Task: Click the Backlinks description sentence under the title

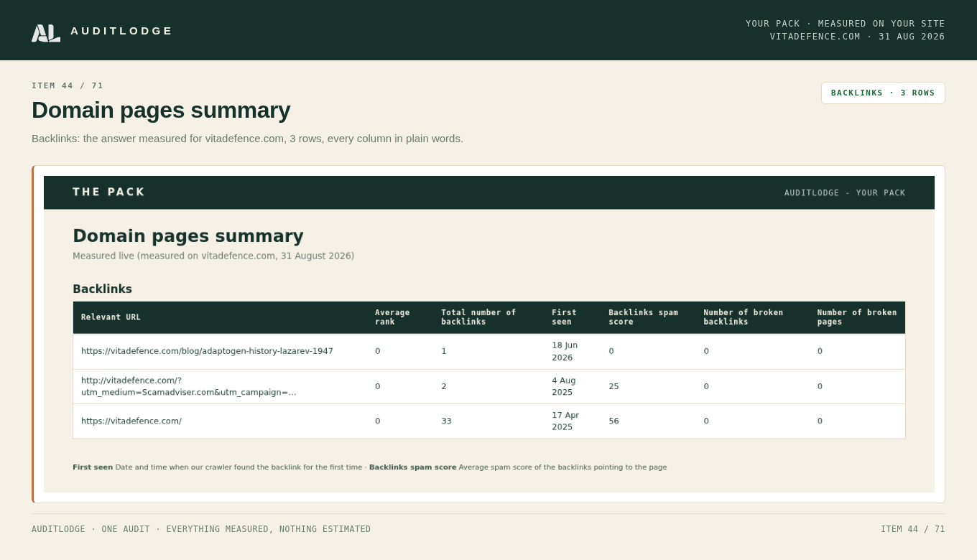Action: point(247,139)
